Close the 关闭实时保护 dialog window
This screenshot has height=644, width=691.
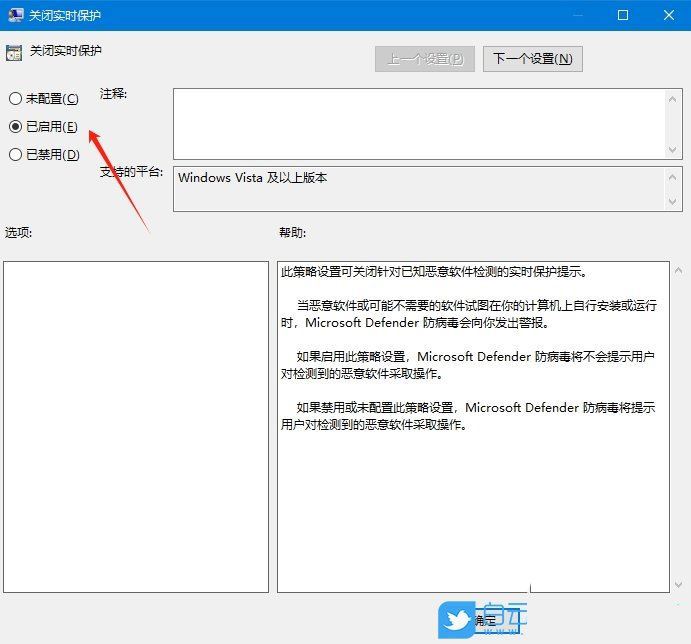(669, 15)
